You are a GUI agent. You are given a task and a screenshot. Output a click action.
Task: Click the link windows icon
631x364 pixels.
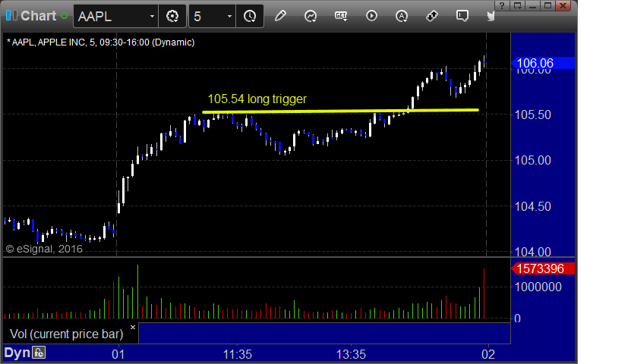pyautogui.click(x=432, y=16)
